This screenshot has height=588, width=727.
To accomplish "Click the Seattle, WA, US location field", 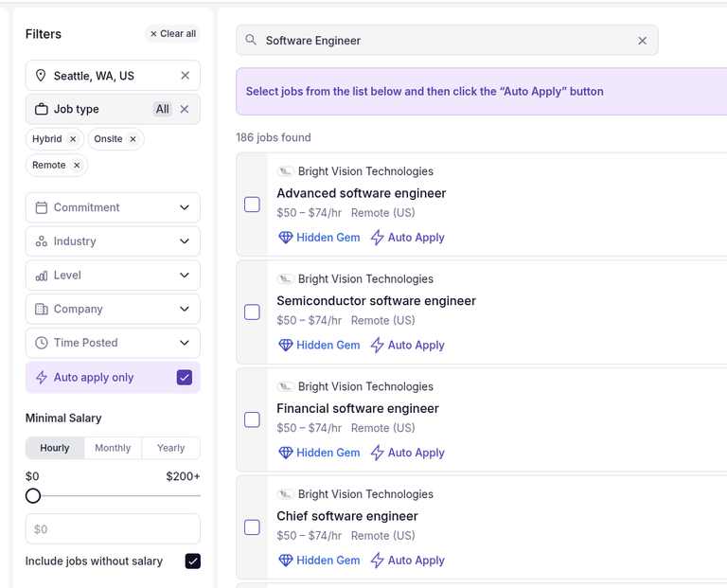I will pyautogui.click(x=113, y=75).
